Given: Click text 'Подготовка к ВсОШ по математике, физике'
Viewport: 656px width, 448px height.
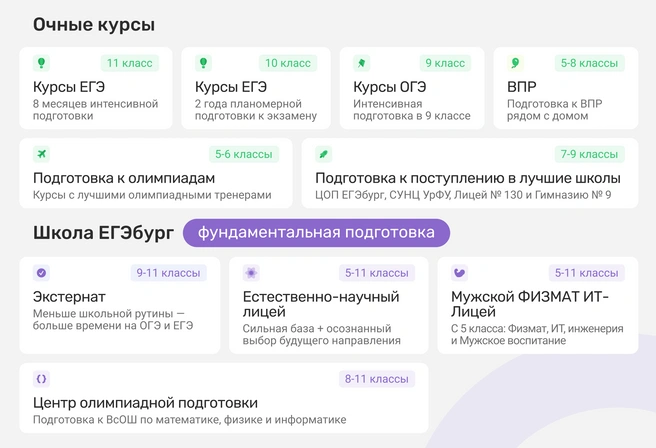Looking at the screenshot, I should [190, 420].
